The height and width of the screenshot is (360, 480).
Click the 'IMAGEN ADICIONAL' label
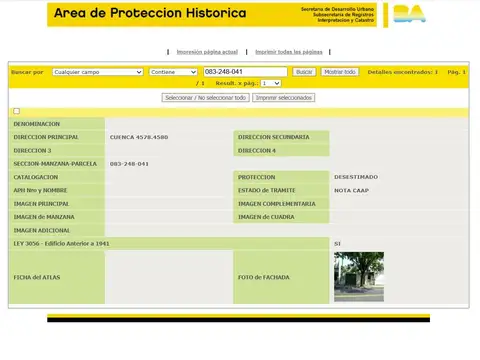tap(42, 230)
